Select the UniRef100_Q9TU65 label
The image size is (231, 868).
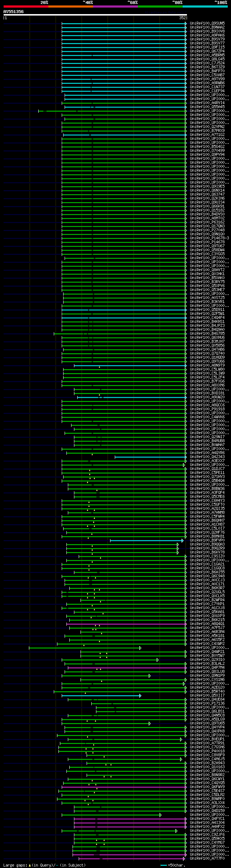[x=207, y=723]
